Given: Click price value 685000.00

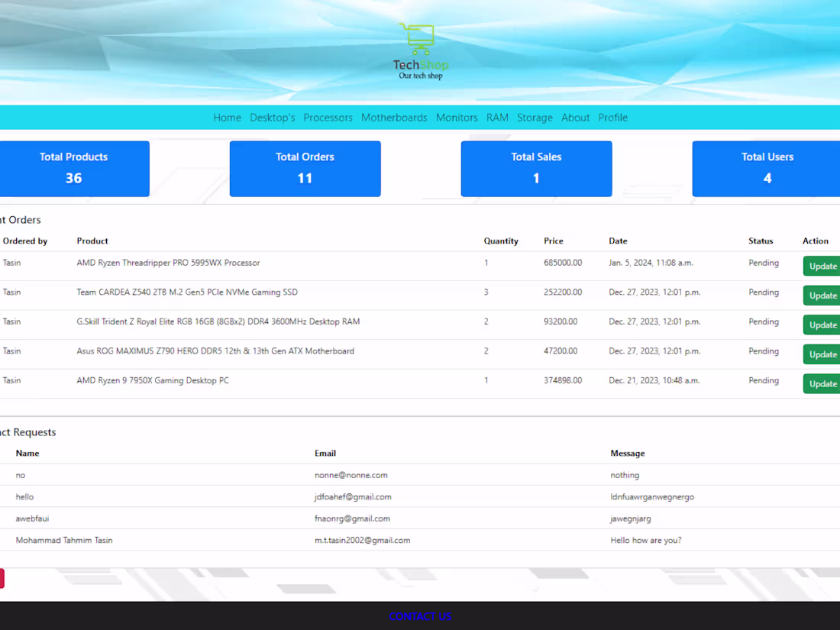Looking at the screenshot, I should coord(563,263).
